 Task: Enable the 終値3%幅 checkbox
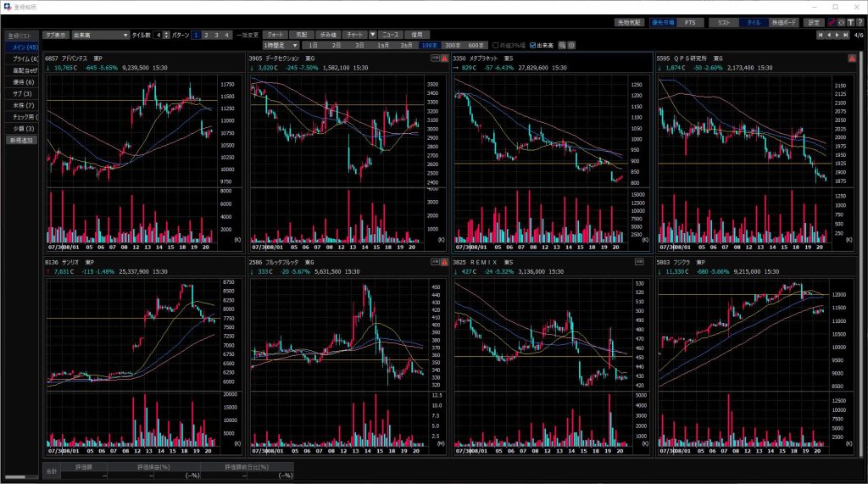(x=496, y=45)
